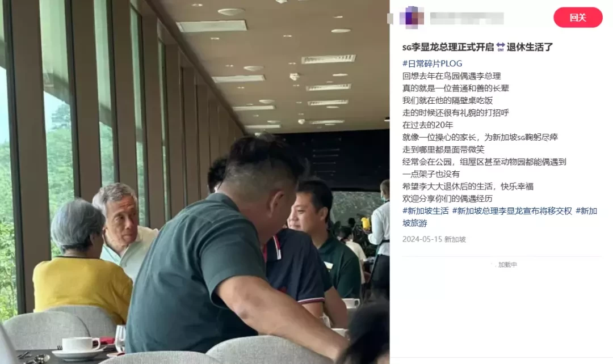The height and width of the screenshot is (364, 613).
Task: Click the white coffee cup in photo
Action: (80, 345)
